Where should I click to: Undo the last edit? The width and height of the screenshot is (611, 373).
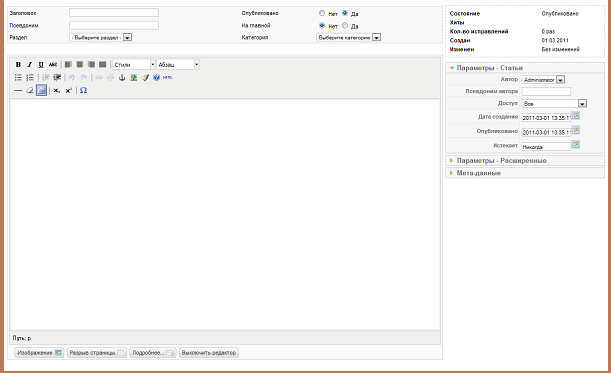coord(72,78)
